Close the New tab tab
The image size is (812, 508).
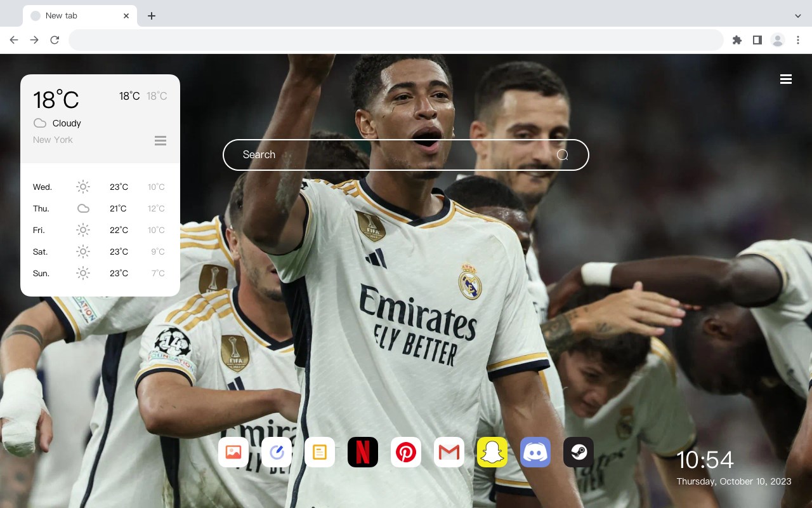coord(127,16)
